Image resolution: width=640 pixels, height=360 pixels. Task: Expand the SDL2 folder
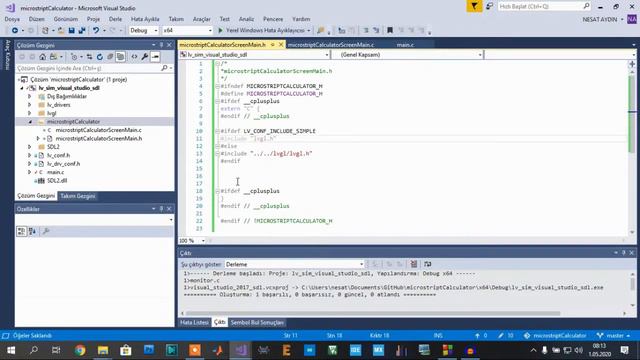[30, 147]
